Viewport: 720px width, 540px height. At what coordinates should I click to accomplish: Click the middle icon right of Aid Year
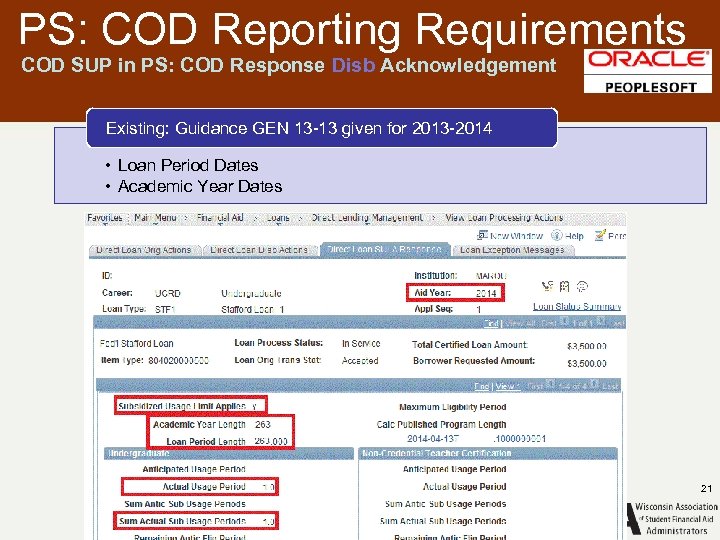(564, 287)
